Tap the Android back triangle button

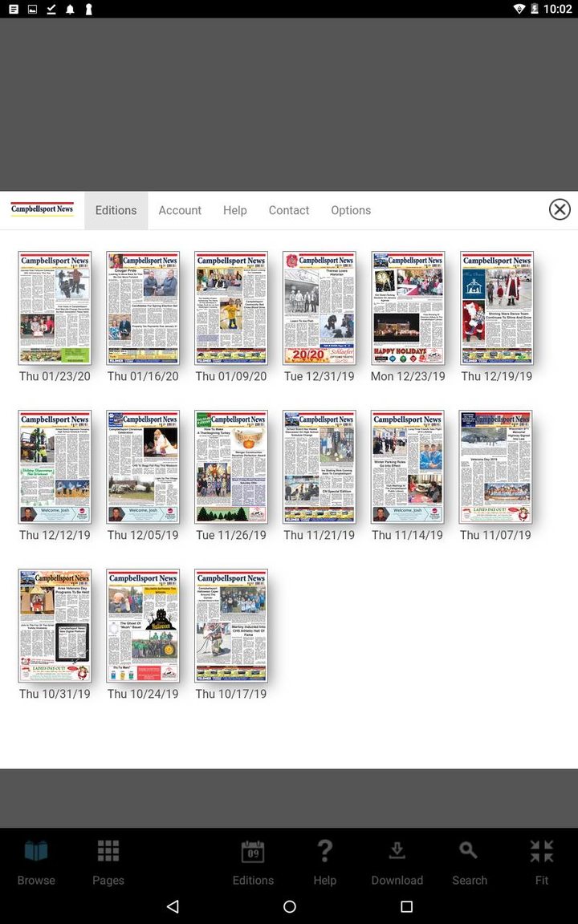coord(173,906)
